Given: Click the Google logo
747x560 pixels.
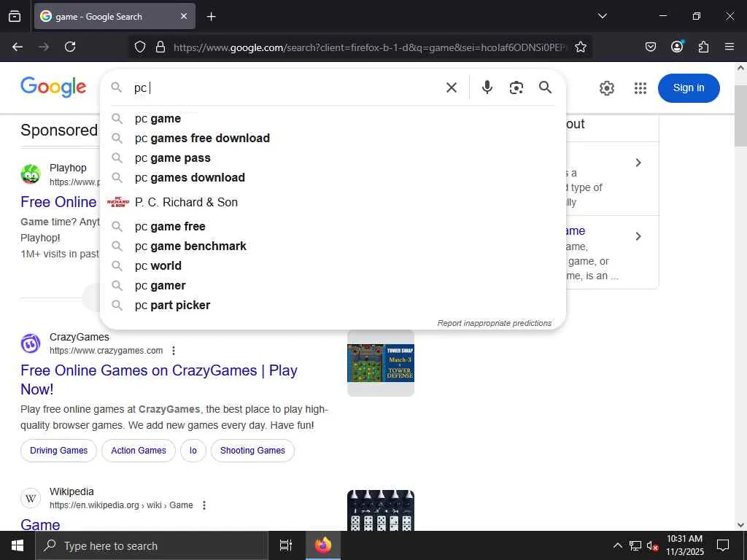Looking at the screenshot, I should click(53, 87).
